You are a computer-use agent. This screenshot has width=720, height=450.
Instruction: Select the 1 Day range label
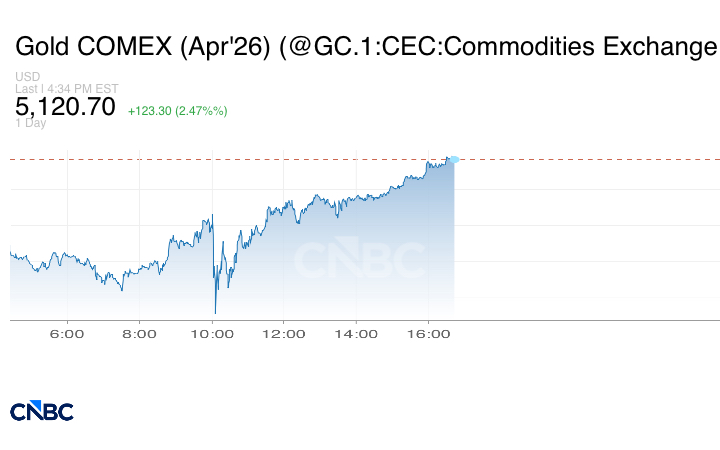click(x=31, y=123)
